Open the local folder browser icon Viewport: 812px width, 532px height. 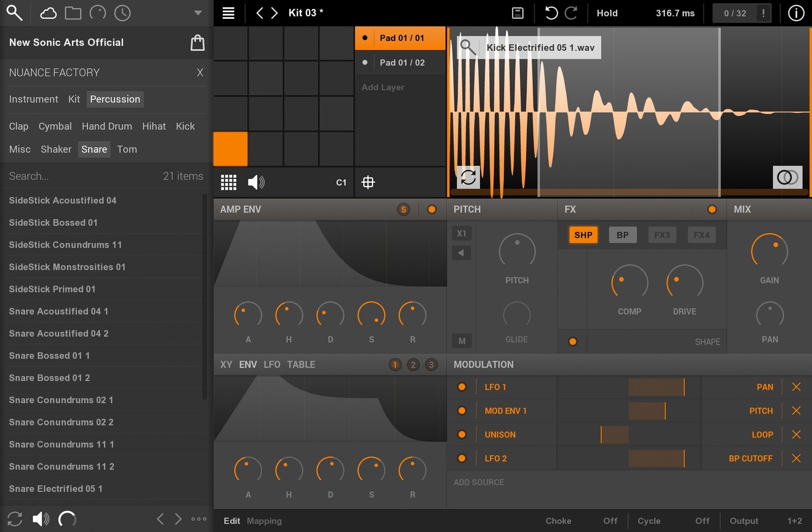coord(73,13)
